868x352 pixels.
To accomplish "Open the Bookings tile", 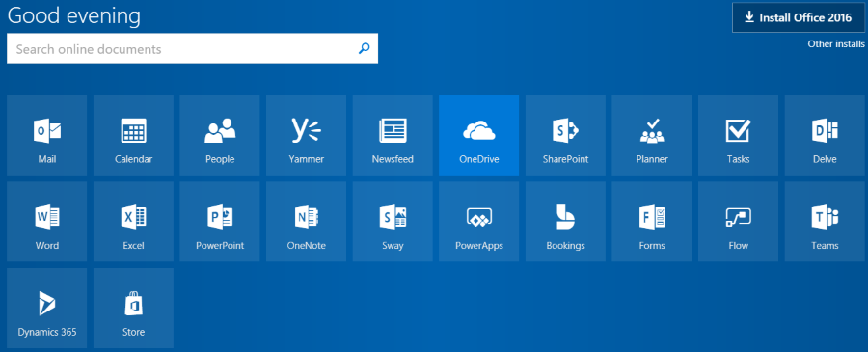I will click(x=565, y=222).
